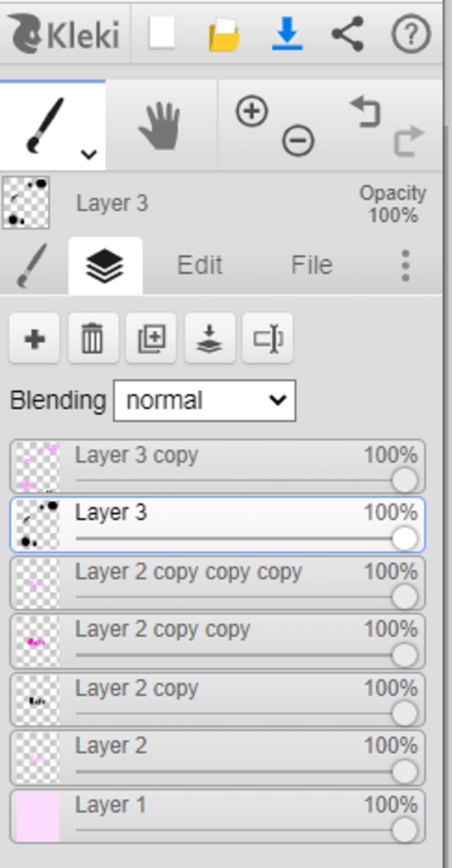Screen dimensions: 452x868
Task: Switch to the Edit tab
Action: (x=200, y=265)
